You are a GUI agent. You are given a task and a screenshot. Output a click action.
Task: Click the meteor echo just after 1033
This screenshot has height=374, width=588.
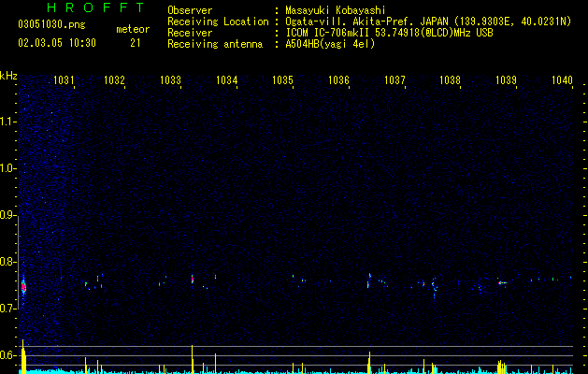pyautogui.click(x=193, y=279)
